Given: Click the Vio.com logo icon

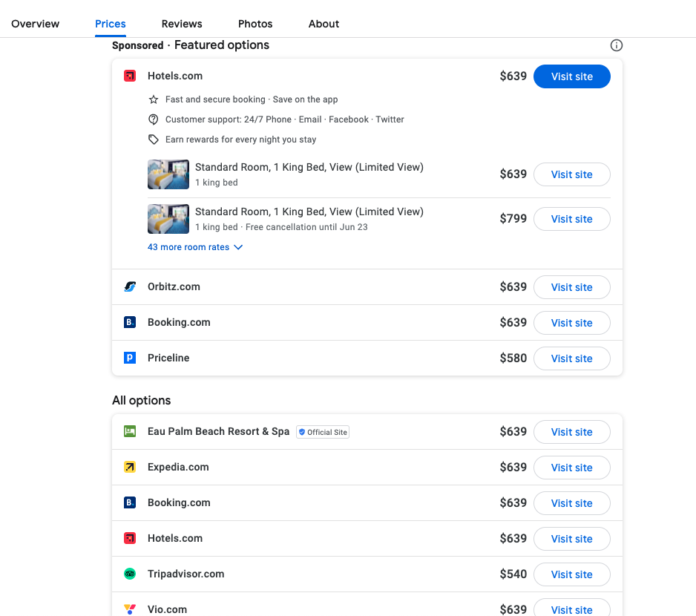Looking at the screenshot, I should 130,609.
